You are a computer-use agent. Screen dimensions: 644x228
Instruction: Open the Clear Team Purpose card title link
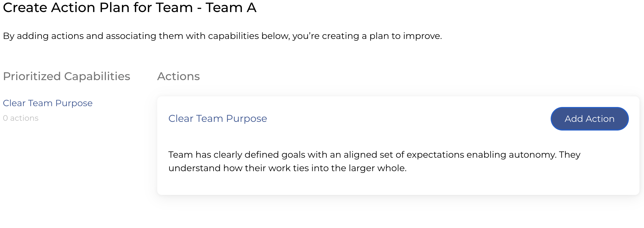(x=217, y=118)
